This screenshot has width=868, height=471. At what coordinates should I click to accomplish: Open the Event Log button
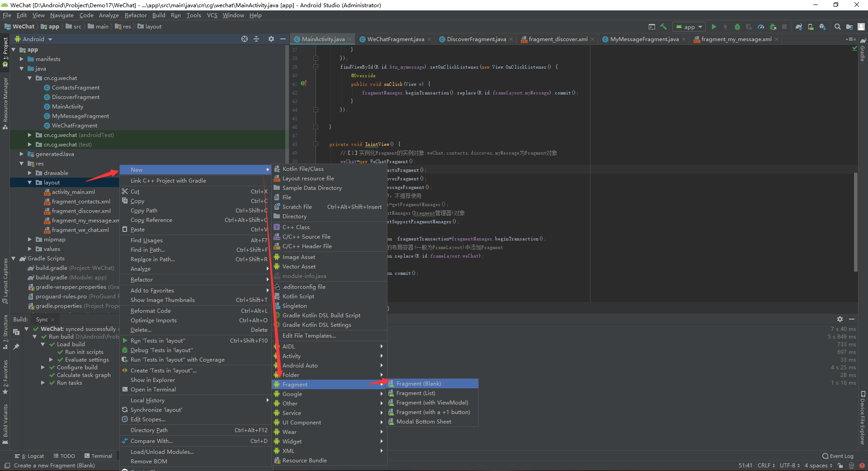point(838,456)
